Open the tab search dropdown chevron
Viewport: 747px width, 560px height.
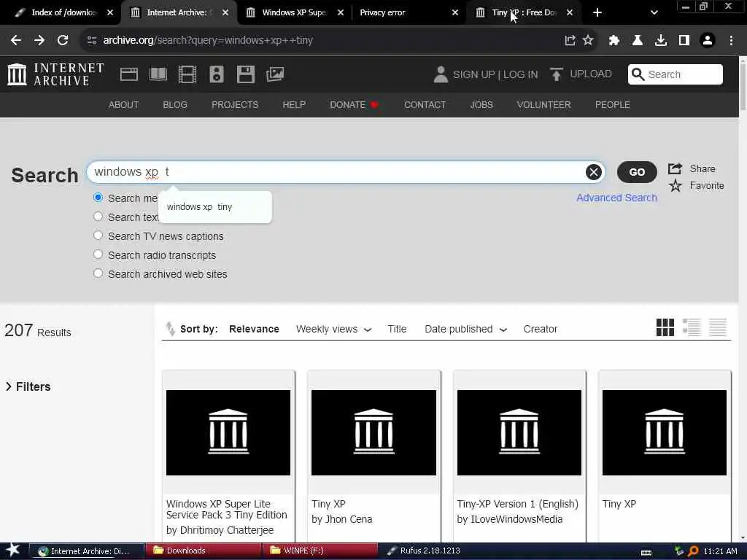(x=654, y=13)
